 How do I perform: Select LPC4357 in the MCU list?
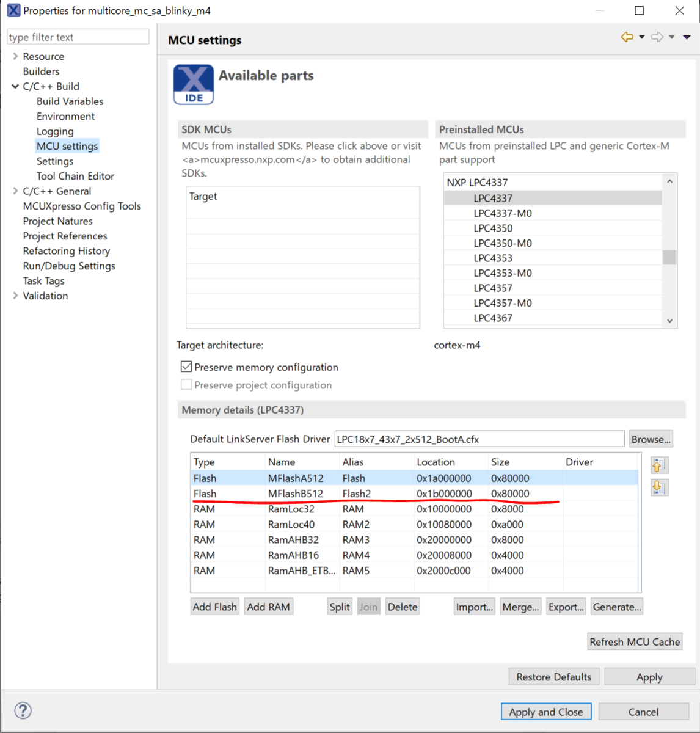pyautogui.click(x=553, y=288)
